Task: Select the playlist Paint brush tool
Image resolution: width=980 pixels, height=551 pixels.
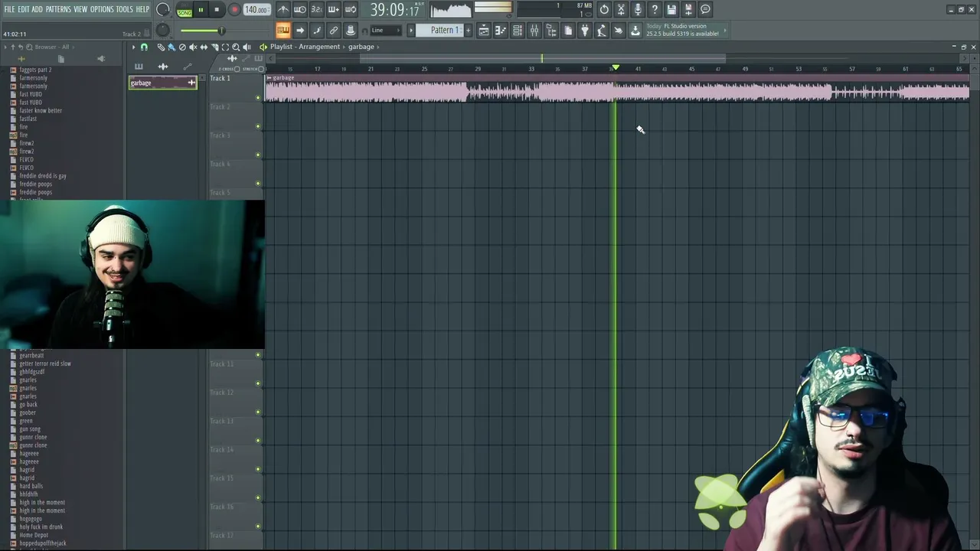Action: 171,47
